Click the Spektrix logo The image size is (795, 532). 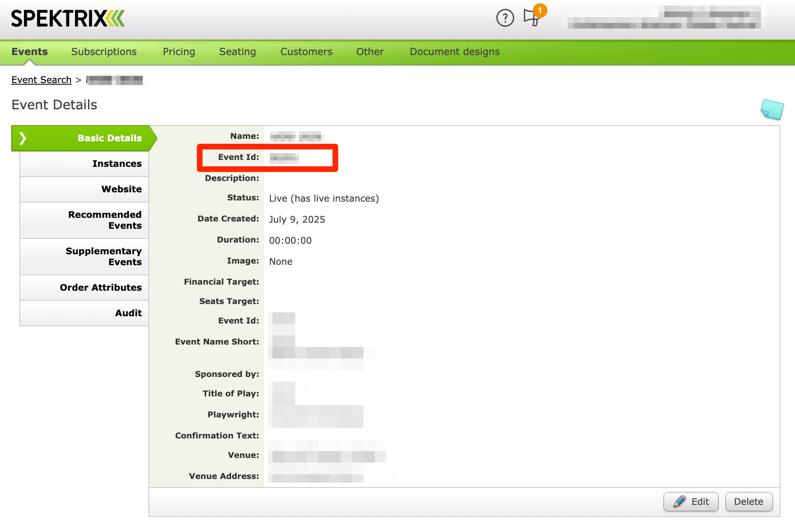pyautogui.click(x=68, y=19)
